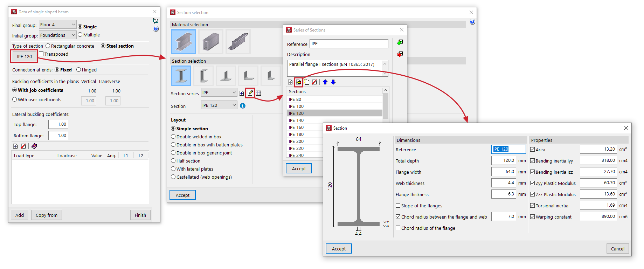
Task: Select the rolled I-beam material icon
Action: [x=183, y=42]
